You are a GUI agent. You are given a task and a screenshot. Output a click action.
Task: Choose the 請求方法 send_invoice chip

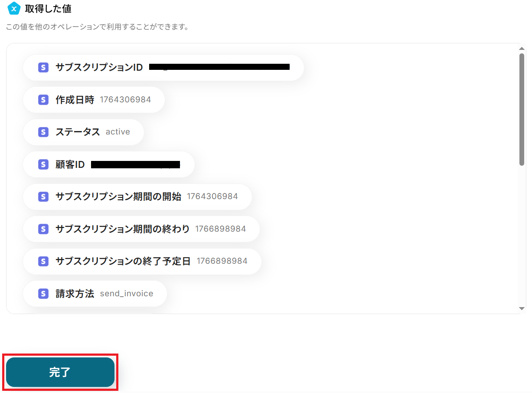(95, 294)
